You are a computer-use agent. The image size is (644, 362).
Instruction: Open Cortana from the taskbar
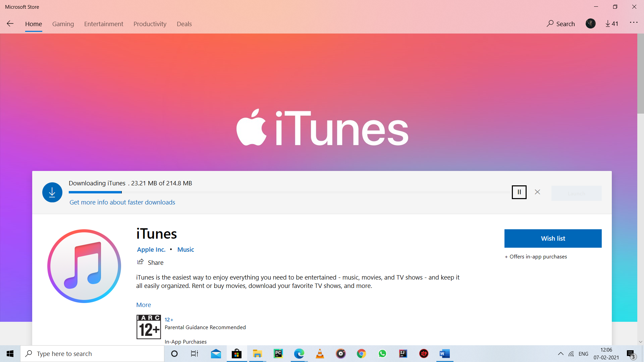(x=174, y=354)
